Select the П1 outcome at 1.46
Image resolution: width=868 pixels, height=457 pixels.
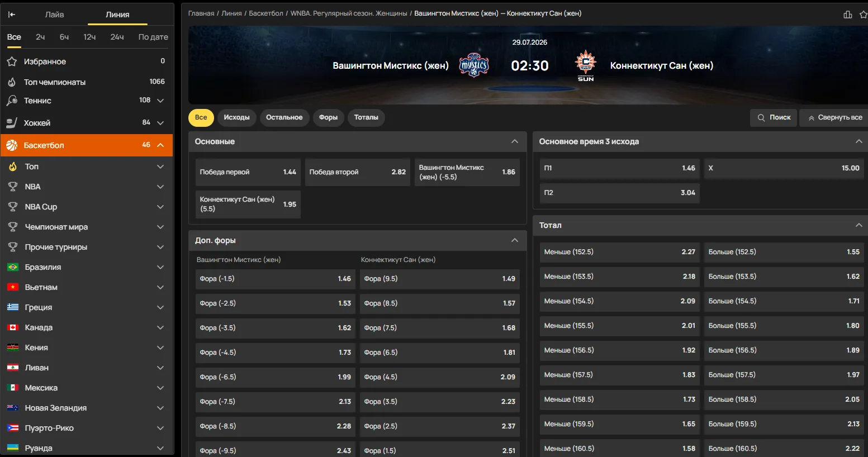620,168
